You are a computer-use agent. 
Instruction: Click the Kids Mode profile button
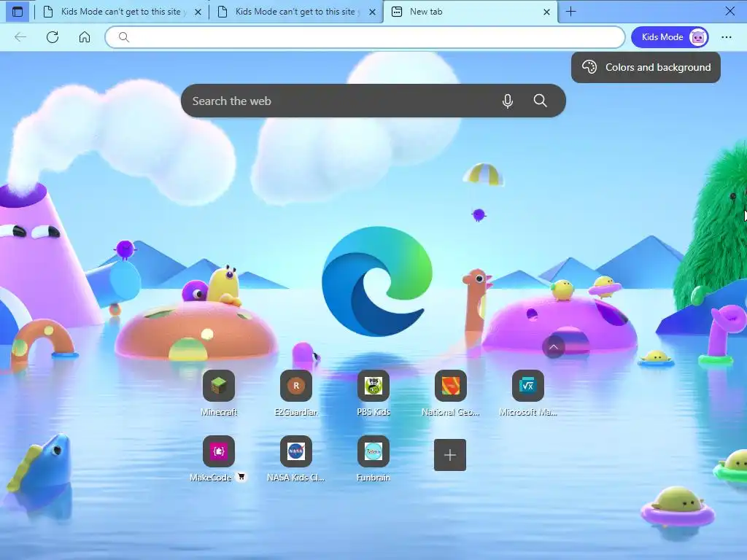[670, 37]
